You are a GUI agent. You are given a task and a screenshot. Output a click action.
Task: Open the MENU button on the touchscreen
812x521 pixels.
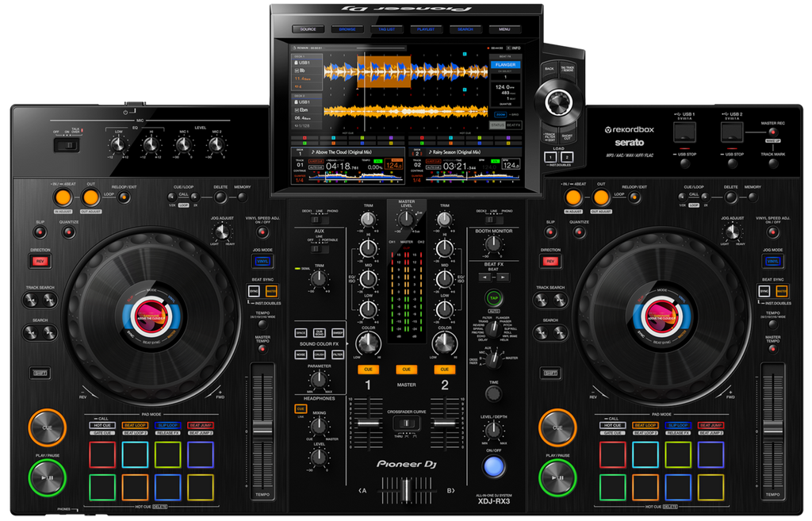tap(504, 29)
